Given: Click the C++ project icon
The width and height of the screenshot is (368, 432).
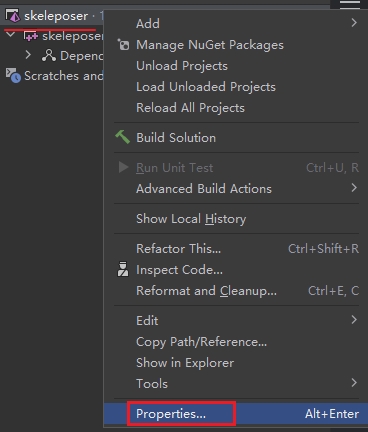Looking at the screenshot, I should click(x=30, y=36).
